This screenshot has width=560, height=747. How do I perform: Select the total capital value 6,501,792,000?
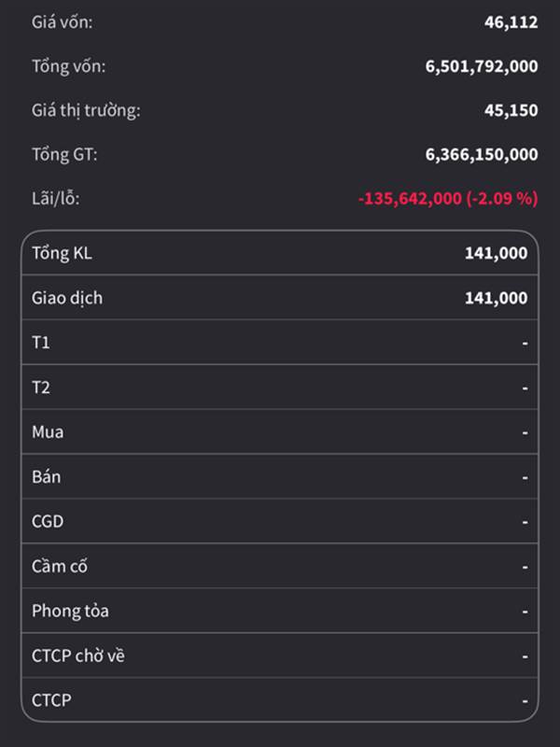(x=482, y=66)
